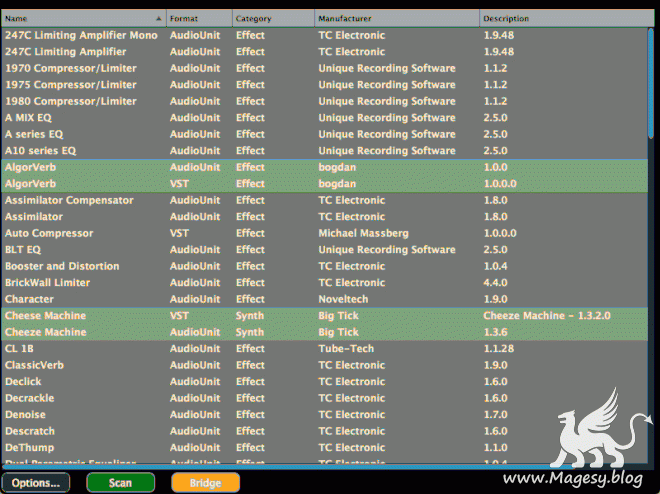Click the Format column header
The width and height of the screenshot is (660, 494).
point(199,19)
